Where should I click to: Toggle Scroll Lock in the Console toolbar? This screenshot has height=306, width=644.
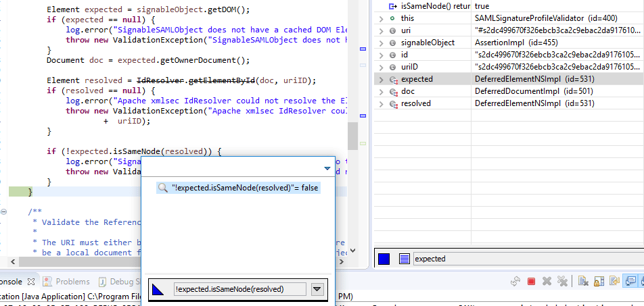(599, 282)
